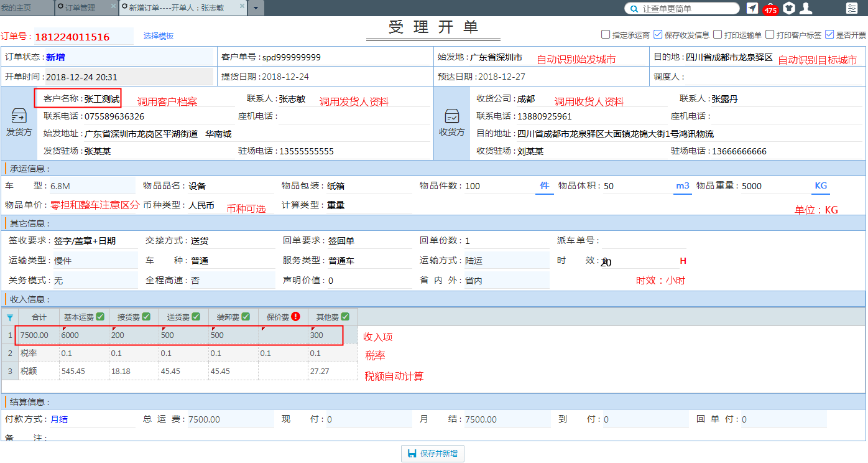
Task: Click green check icon beside 接货费
Action: tap(146, 316)
